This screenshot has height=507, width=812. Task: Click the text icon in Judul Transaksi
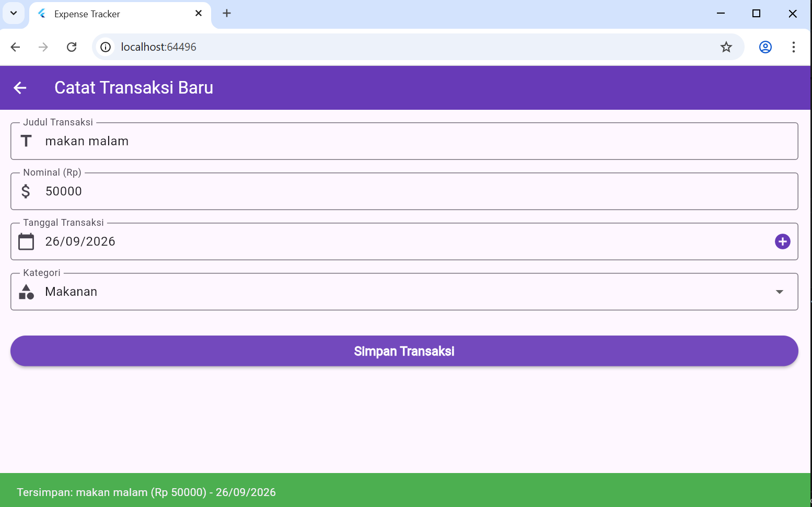pyautogui.click(x=26, y=141)
